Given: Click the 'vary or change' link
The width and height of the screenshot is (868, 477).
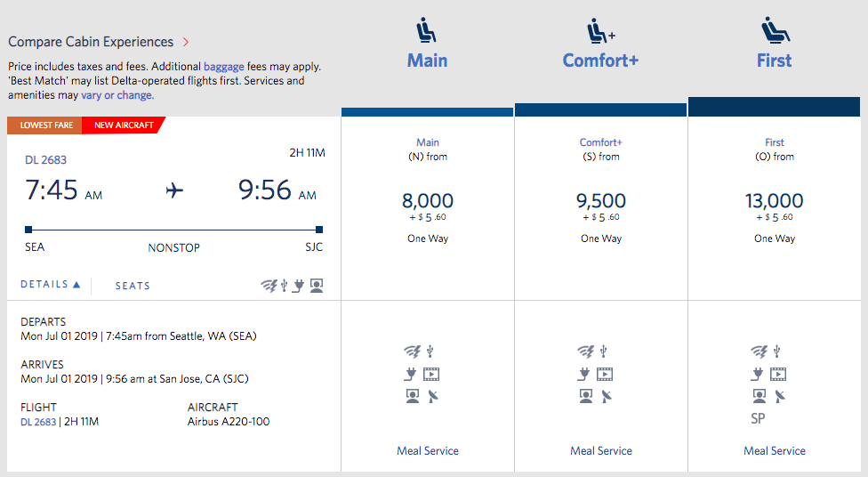Looking at the screenshot, I should click(x=117, y=95).
